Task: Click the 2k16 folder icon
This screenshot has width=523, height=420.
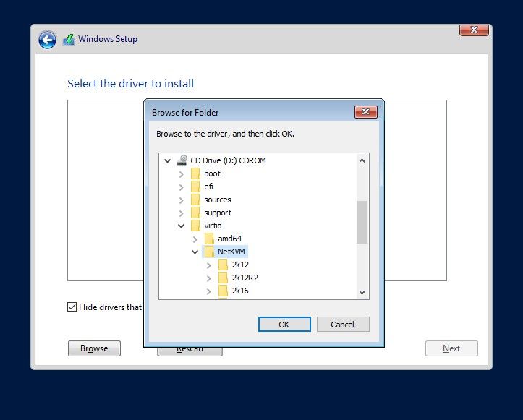Action: (223, 291)
